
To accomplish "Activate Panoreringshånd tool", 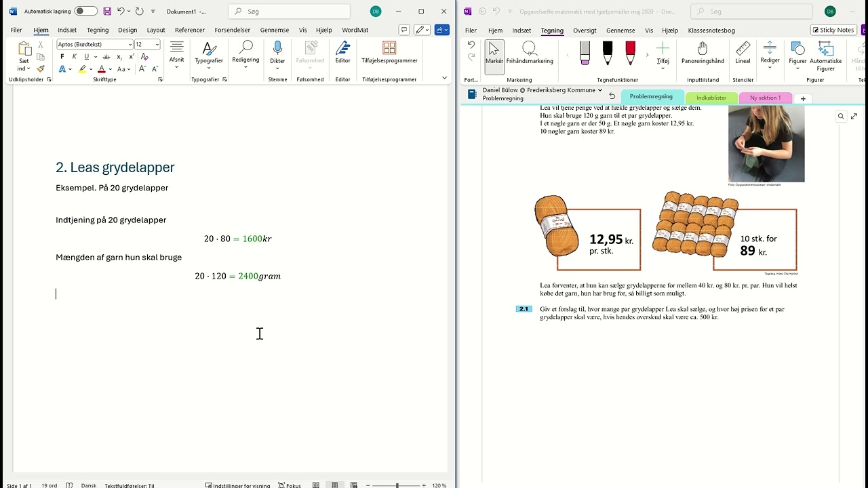I will (703, 54).
